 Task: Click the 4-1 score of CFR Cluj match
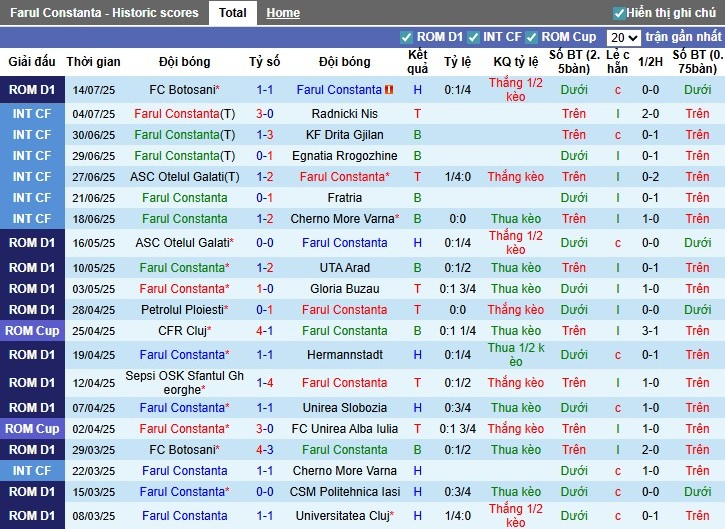[x=265, y=331]
